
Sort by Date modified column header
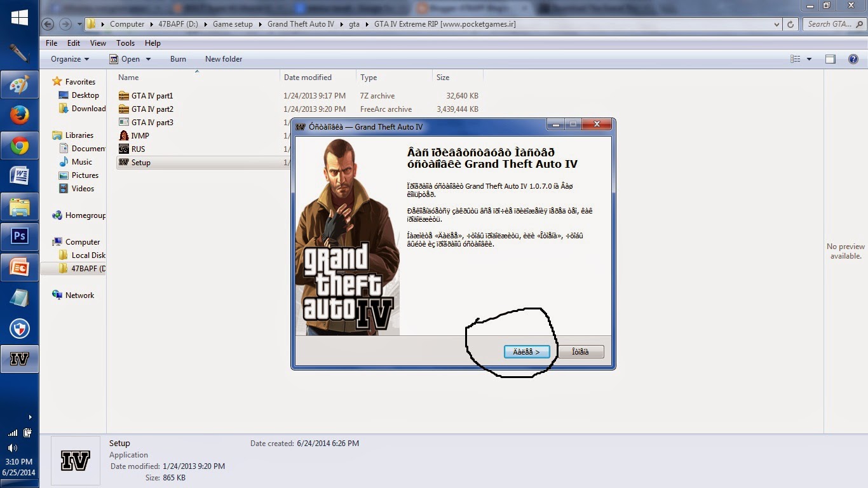click(318, 78)
